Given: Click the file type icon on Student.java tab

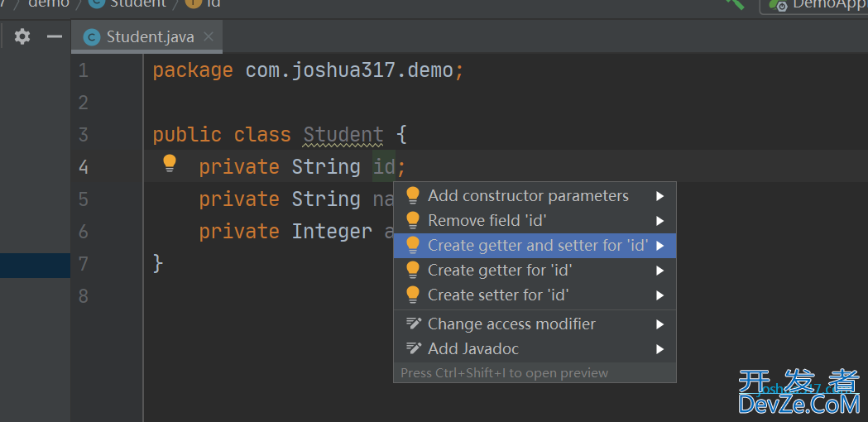Looking at the screenshot, I should [91, 37].
